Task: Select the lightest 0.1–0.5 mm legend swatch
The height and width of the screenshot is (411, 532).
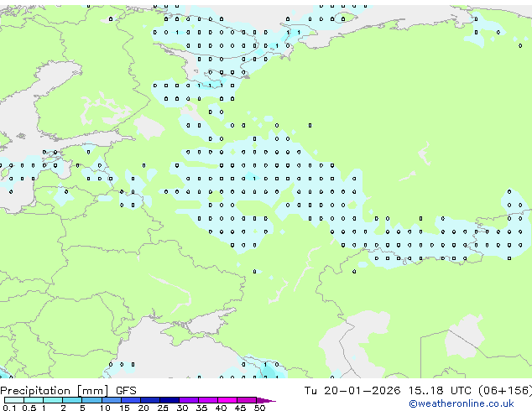Action: (x=14, y=400)
